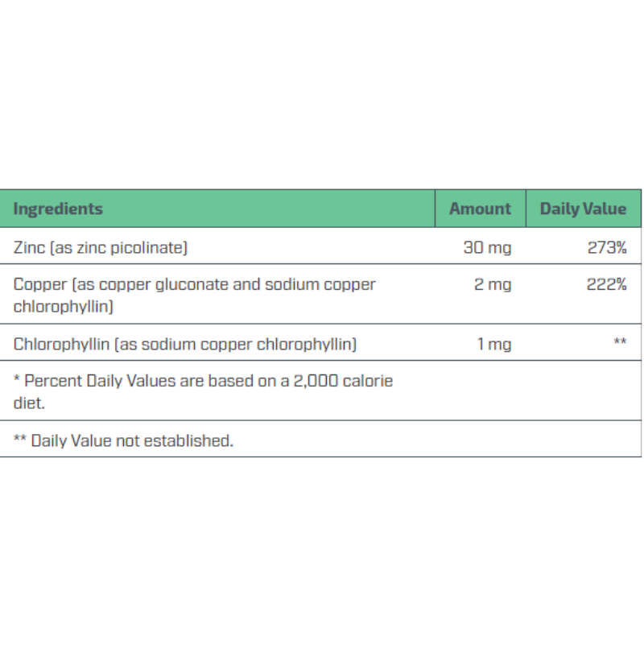Click the double asterisk before Daily Value note
The width and height of the screenshot is (644, 645).
point(20,438)
